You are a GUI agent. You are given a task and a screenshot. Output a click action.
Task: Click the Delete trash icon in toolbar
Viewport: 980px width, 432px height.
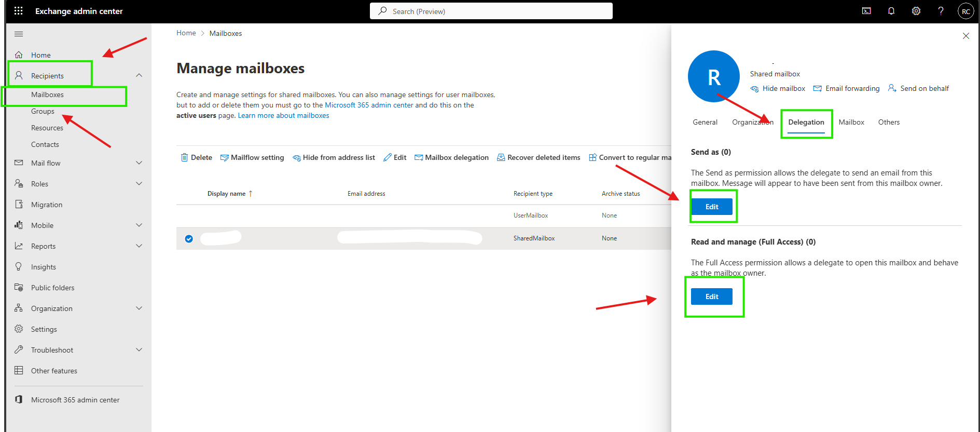[x=184, y=157]
